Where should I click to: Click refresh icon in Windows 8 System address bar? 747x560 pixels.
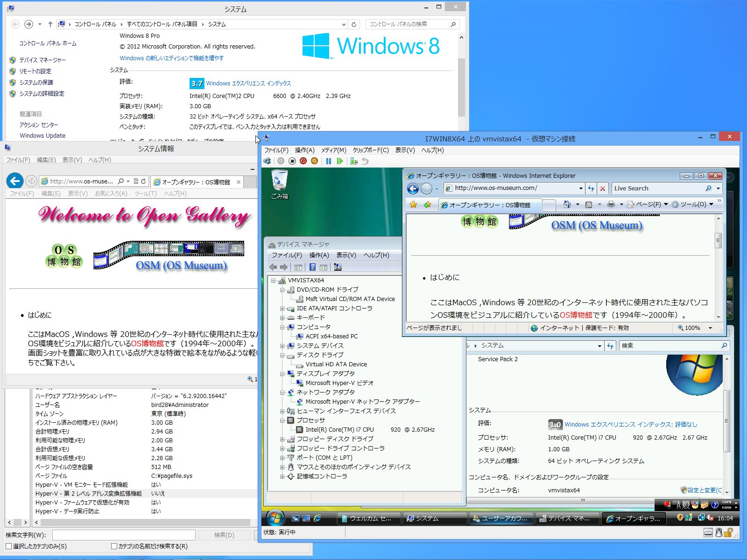(354, 24)
